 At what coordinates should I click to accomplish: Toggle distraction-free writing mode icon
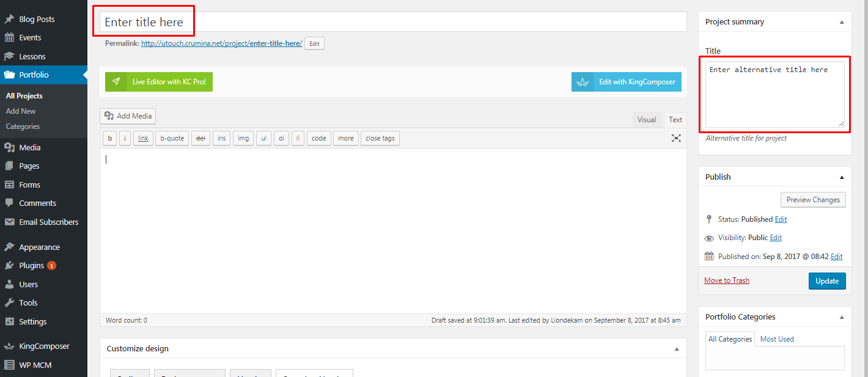click(x=676, y=138)
